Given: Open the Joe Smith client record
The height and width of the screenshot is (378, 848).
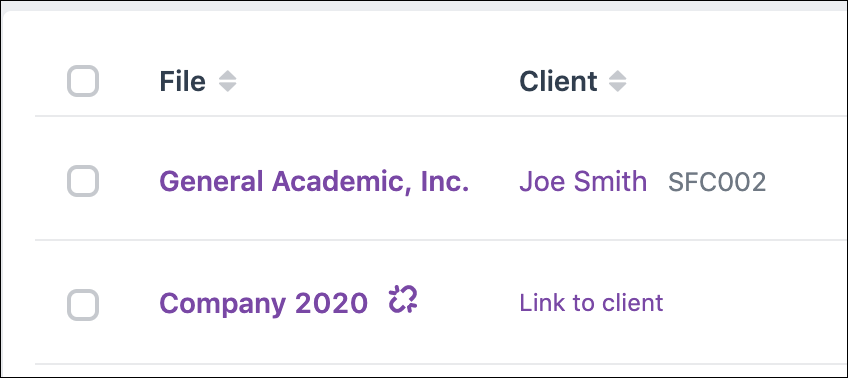Looking at the screenshot, I should point(583,182).
